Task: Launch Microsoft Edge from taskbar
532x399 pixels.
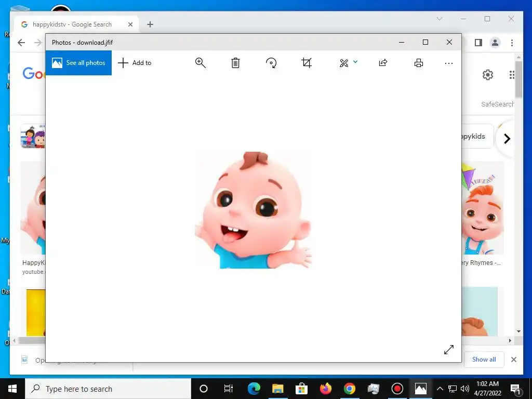Action: click(254, 389)
